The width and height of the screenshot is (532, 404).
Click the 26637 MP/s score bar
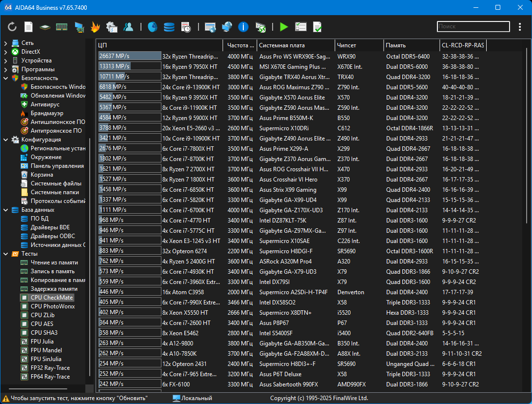tap(130, 56)
